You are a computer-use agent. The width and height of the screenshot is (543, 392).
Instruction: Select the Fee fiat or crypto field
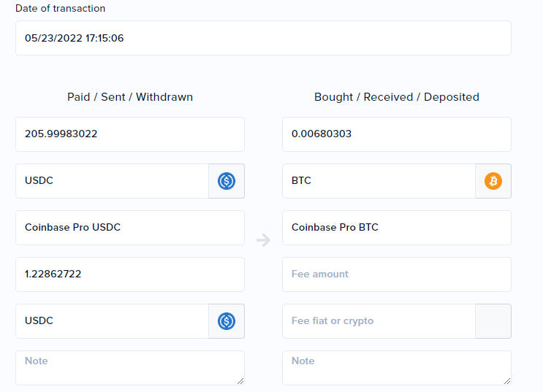379,321
